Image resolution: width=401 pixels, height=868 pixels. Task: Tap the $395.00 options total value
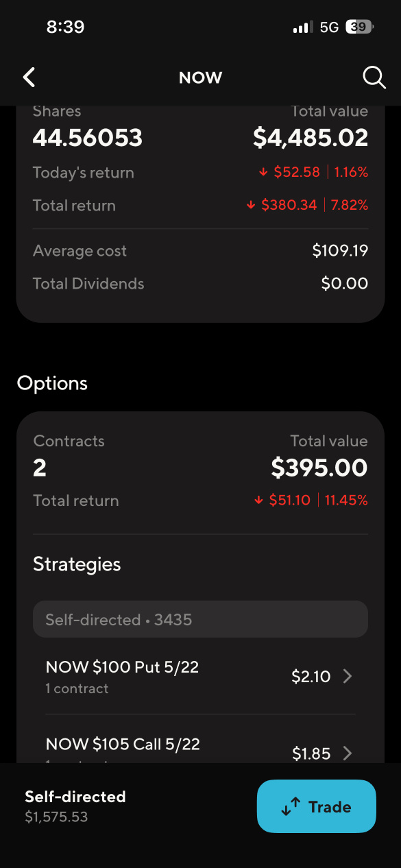tap(319, 468)
